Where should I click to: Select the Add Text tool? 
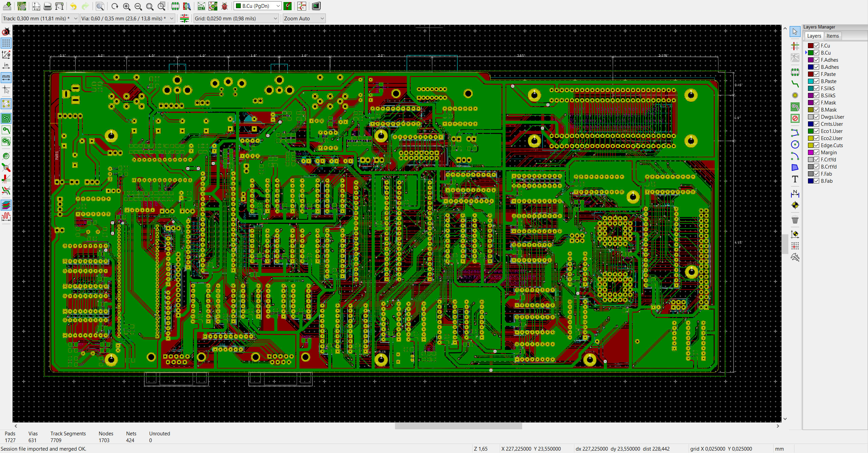(795, 179)
